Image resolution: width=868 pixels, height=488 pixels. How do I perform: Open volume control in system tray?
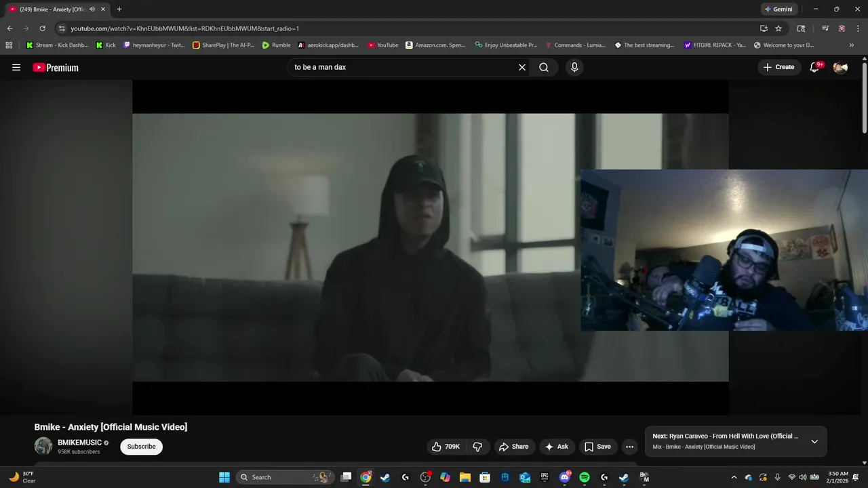[x=803, y=477]
